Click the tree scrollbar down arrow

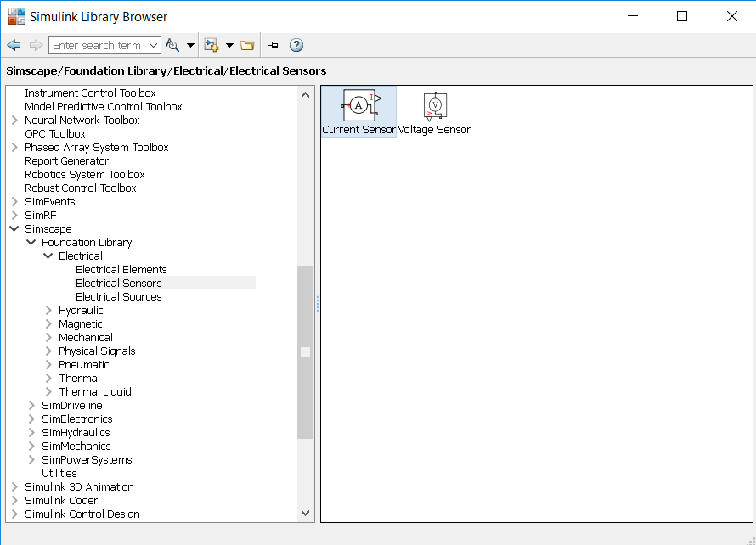coord(305,514)
